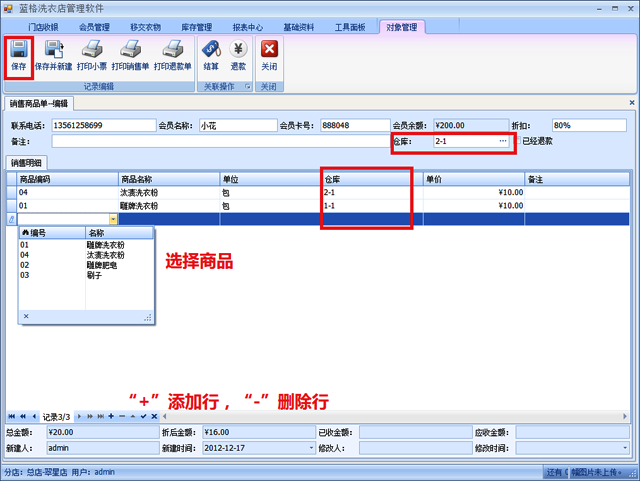640x481 pixels.
Task: Click the 打印销售单 printer icon
Action: click(x=130, y=50)
